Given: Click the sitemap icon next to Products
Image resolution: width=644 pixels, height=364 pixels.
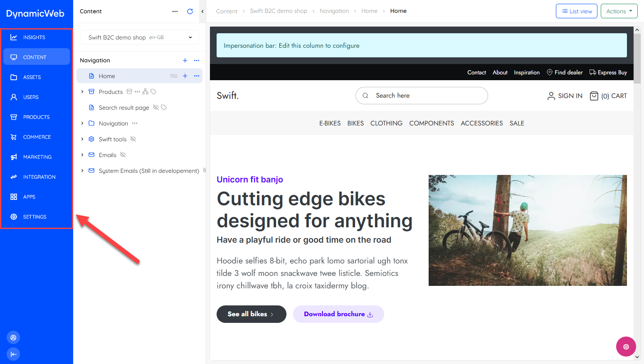Looking at the screenshot, I should click(x=145, y=91).
